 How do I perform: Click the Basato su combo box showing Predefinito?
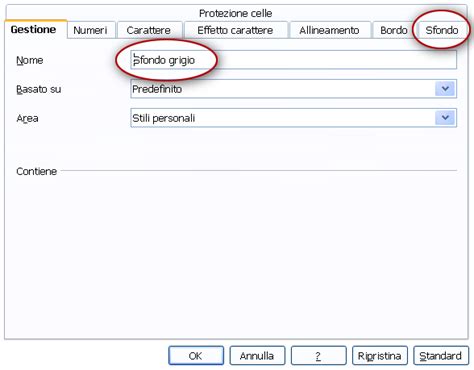(x=293, y=89)
